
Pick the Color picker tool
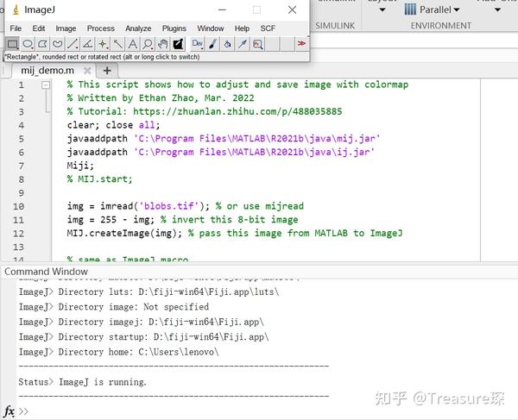click(x=178, y=44)
